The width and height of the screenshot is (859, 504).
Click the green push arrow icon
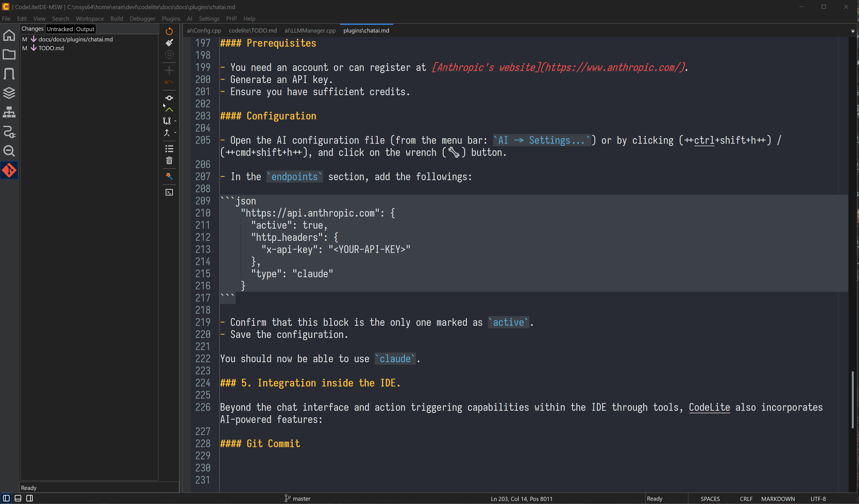pos(169,110)
